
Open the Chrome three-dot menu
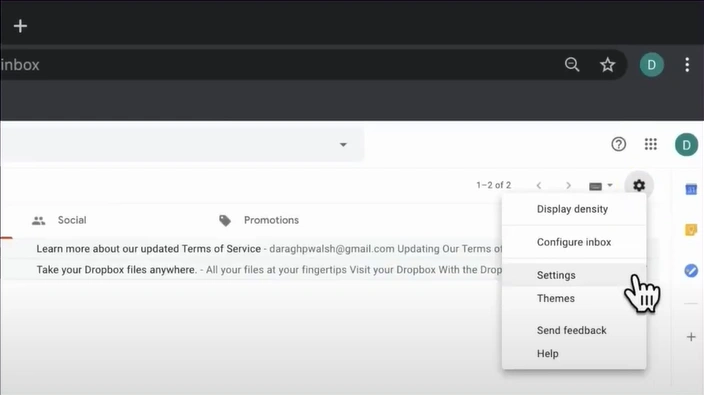pos(687,65)
